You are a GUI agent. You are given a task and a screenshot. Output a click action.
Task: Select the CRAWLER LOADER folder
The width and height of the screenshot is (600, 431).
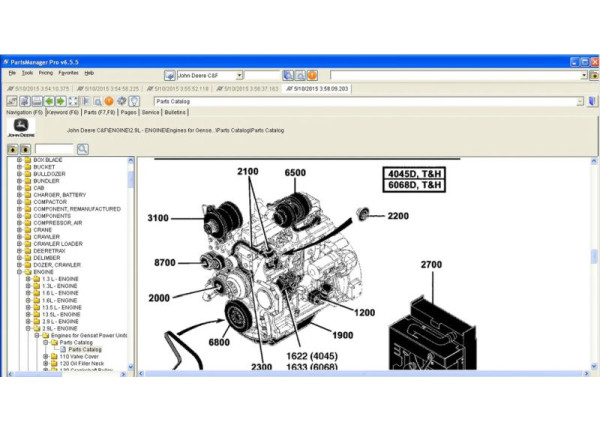point(57,243)
